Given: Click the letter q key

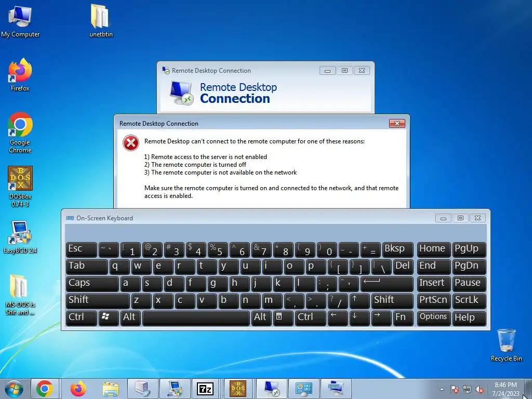Looking at the screenshot, I should tap(119, 267).
